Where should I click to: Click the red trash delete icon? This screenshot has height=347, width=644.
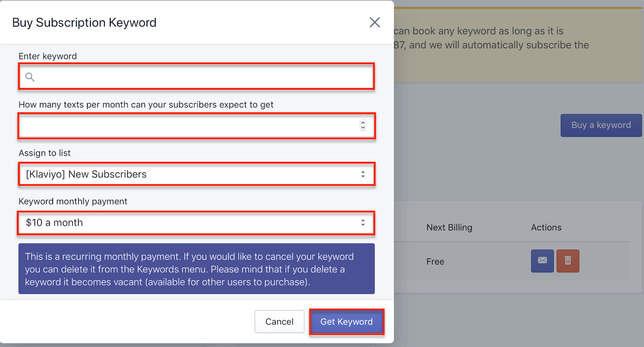568,261
